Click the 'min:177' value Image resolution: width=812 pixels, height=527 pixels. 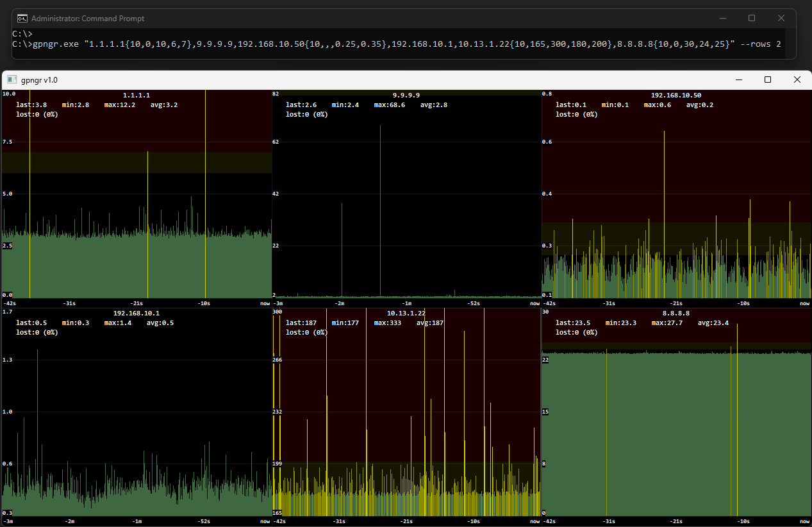click(345, 322)
